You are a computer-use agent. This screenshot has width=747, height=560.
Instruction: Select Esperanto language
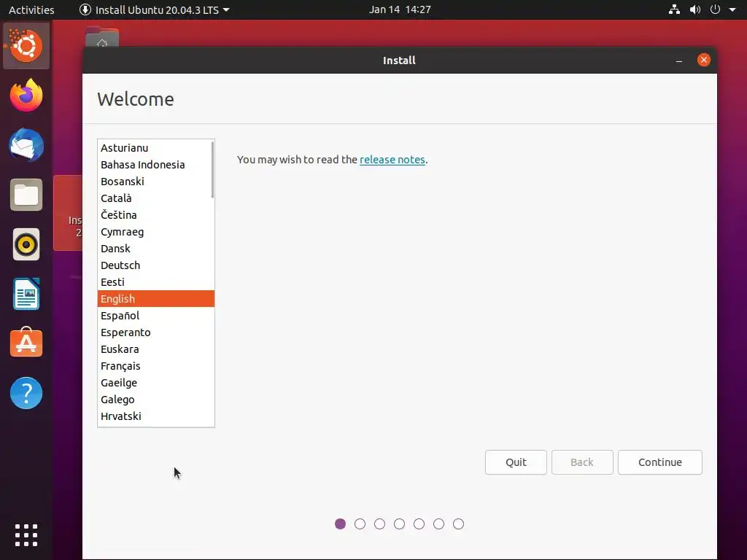point(156,332)
